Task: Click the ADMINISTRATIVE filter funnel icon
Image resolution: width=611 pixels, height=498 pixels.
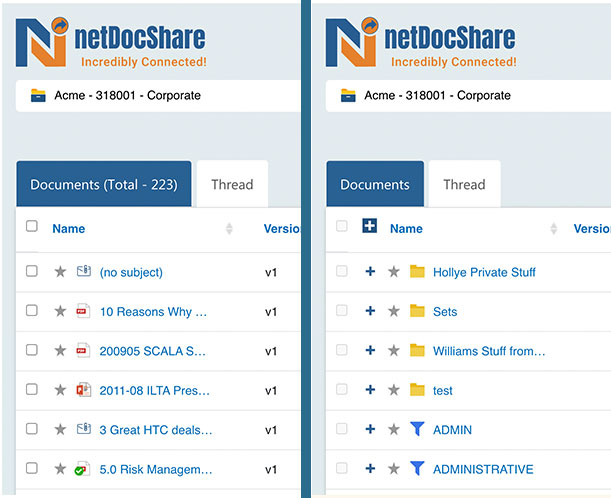Action: [417, 468]
